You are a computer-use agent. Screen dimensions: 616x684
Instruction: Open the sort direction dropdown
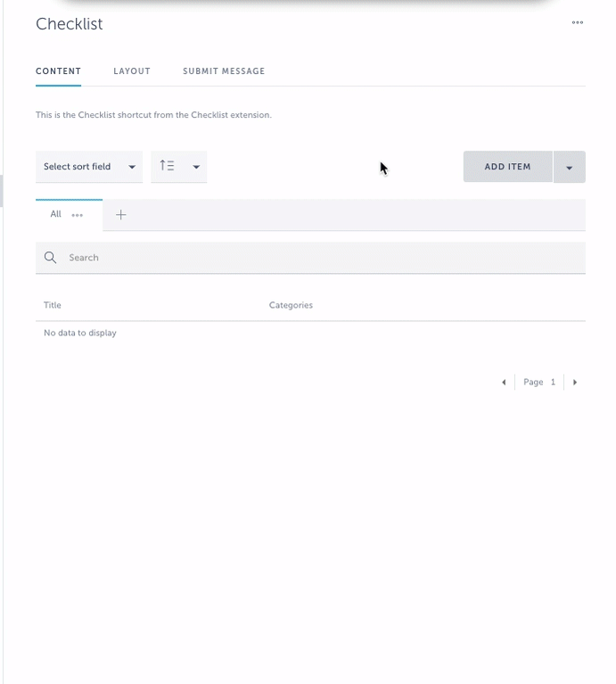click(179, 167)
